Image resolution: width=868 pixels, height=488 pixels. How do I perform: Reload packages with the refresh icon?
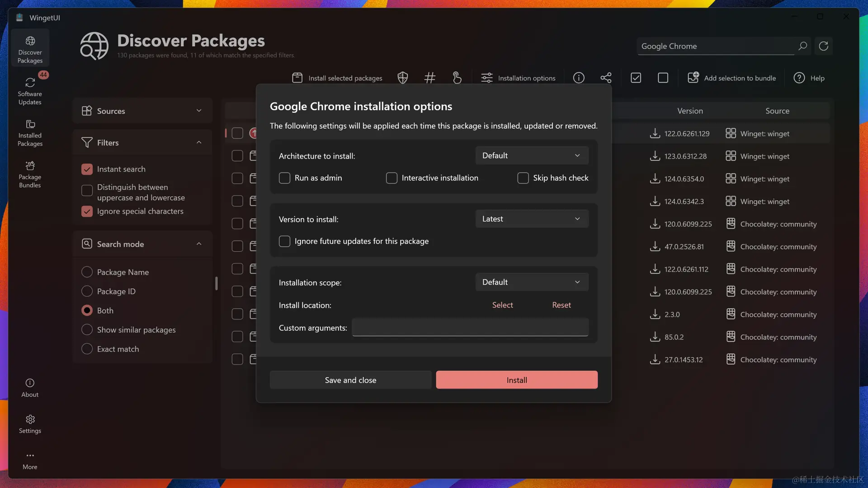pos(823,46)
